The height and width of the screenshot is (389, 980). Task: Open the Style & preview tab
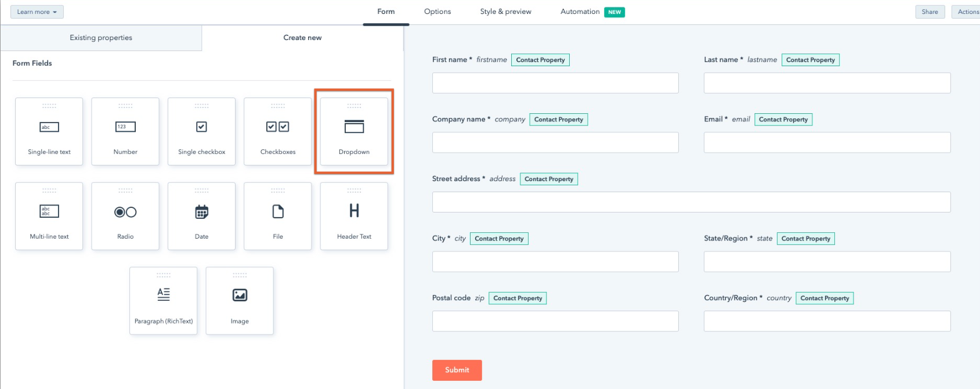(505, 12)
